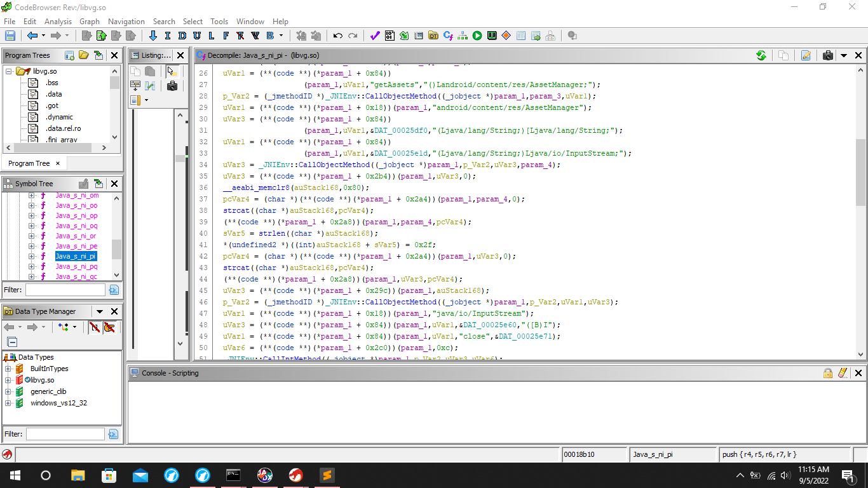
Task: Go to next label (L) icon
Action: tap(211, 36)
